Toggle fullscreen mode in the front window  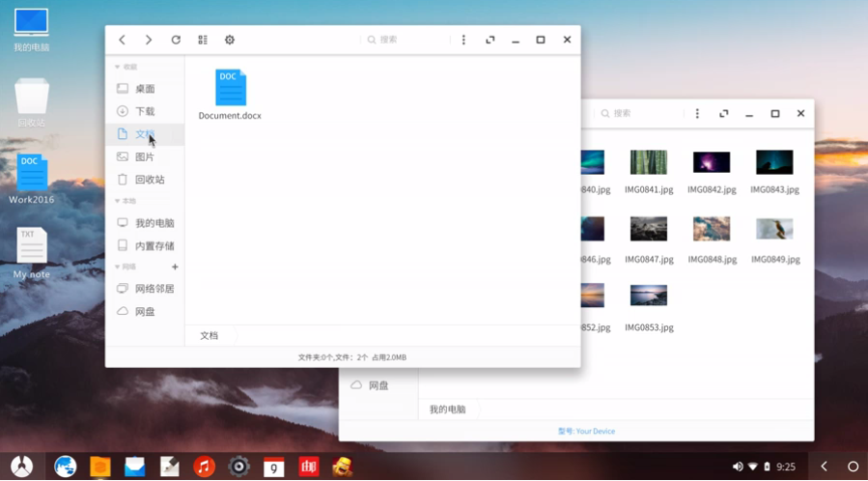490,40
